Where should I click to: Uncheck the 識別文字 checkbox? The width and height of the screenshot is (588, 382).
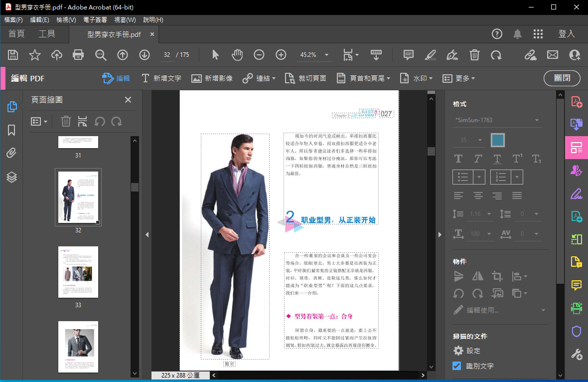(457, 366)
